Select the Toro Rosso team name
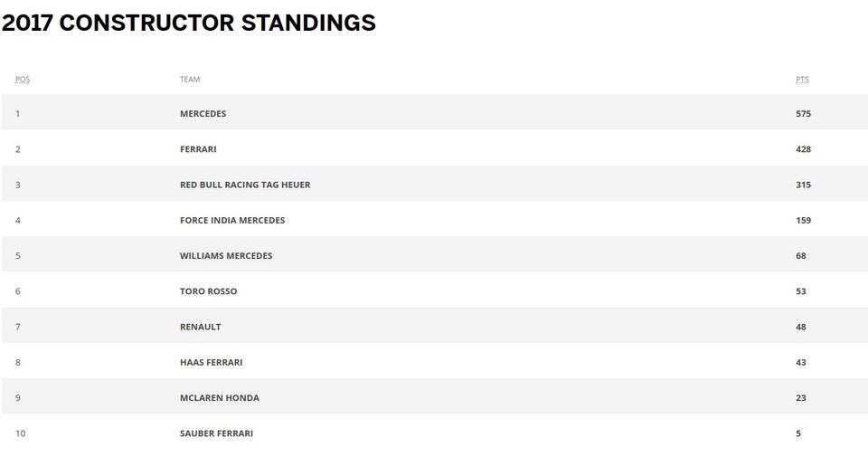 208,291
